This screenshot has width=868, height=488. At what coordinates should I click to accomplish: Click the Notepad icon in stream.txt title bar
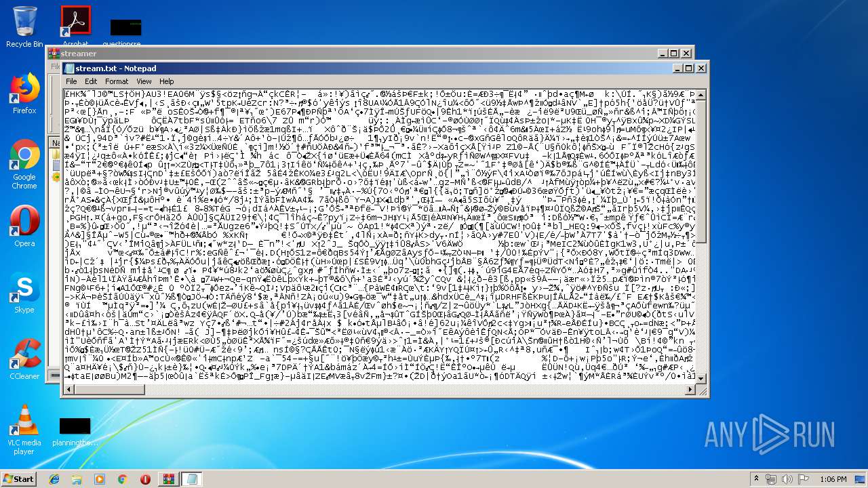point(68,68)
